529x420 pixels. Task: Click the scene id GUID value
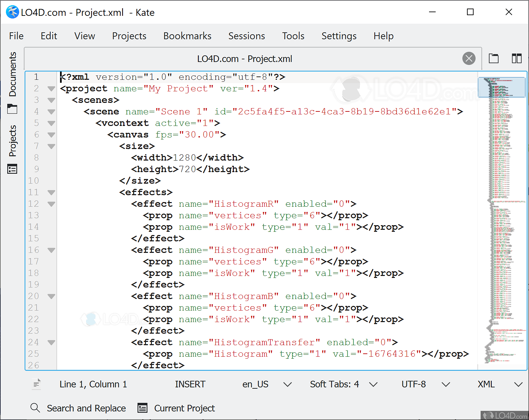coord(345,111)
